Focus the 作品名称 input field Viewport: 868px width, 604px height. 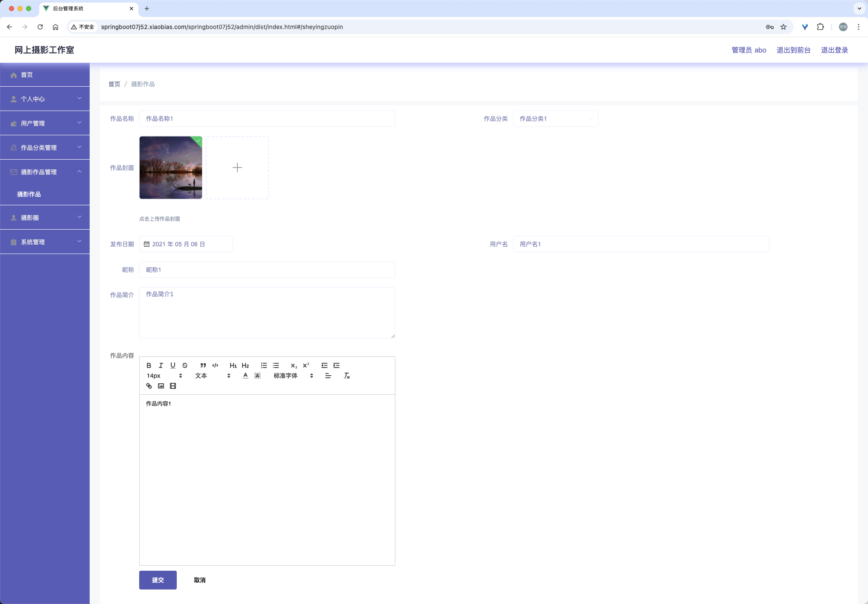pos(267,119)
